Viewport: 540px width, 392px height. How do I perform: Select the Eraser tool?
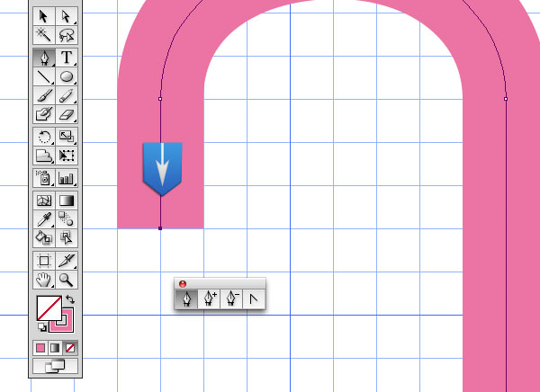coord(67,114)
